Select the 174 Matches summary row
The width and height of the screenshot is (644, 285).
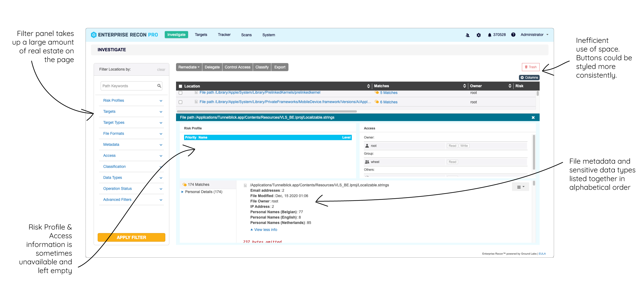coord(208,185)
